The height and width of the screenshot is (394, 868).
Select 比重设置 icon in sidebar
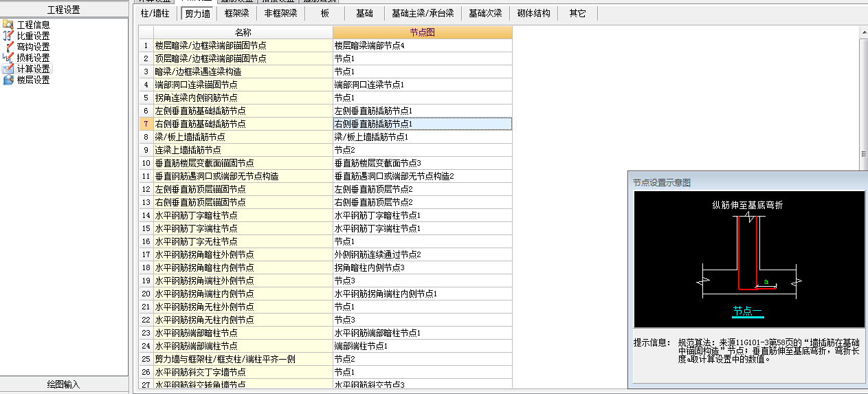tap(8, 36)
